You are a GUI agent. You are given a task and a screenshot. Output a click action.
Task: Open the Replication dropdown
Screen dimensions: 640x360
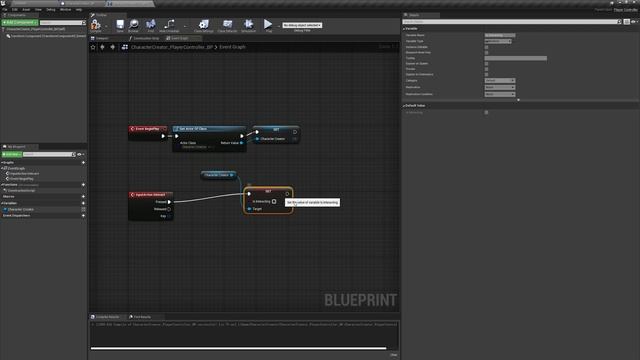(500, 87)
